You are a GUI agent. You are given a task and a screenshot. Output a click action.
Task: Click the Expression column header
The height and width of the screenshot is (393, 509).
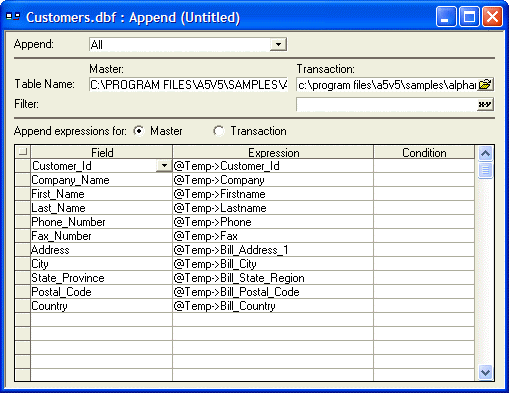[273, 152]
